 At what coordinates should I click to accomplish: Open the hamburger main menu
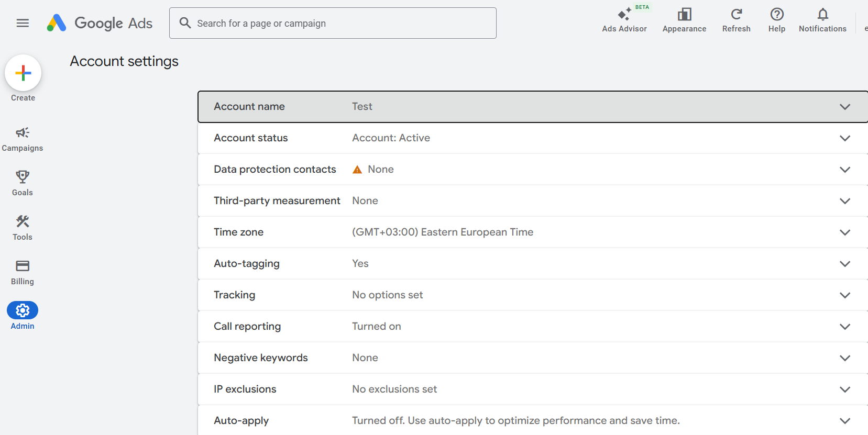(x=23, y=23)
